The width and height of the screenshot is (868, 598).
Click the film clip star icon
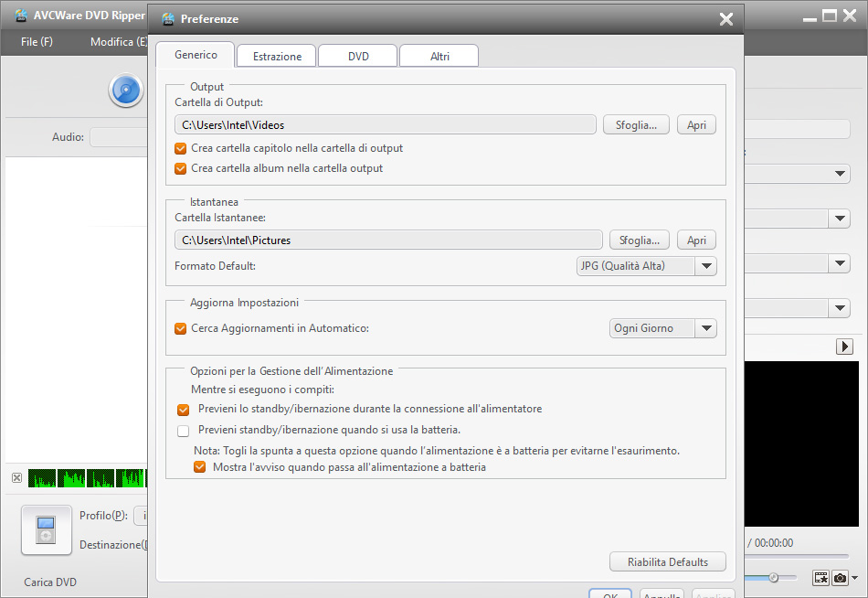point(820,578)
